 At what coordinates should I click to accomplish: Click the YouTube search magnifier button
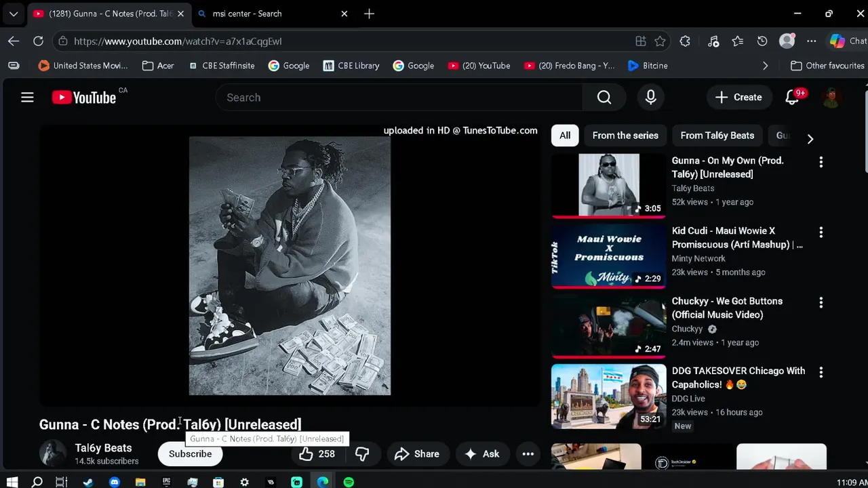[x=604, y=98]
